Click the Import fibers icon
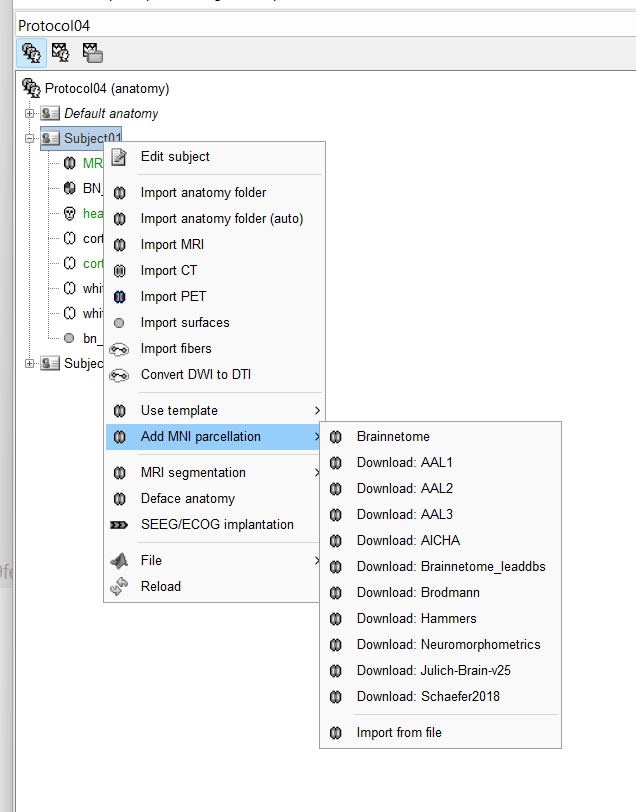Image resolution: width=636 pixels, height=812 pixels. pyautogui.click(x=119, y=349)
